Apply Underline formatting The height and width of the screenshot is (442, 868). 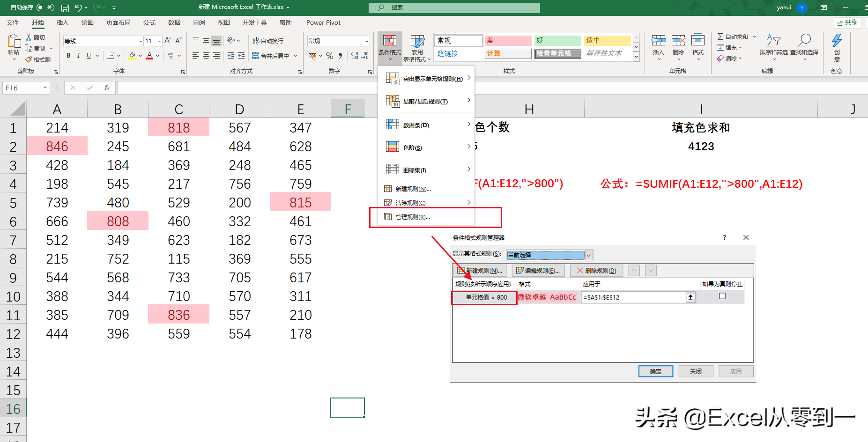(89, 55)
